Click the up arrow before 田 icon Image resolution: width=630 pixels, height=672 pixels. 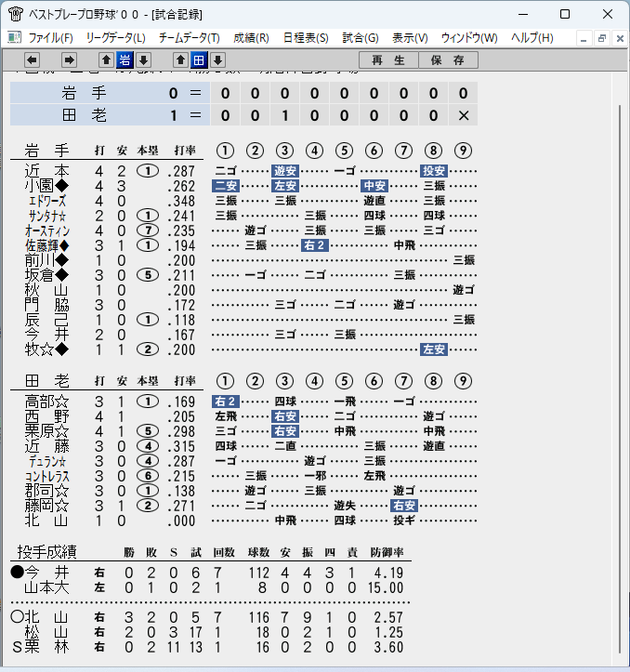click(x=180, y=60)
